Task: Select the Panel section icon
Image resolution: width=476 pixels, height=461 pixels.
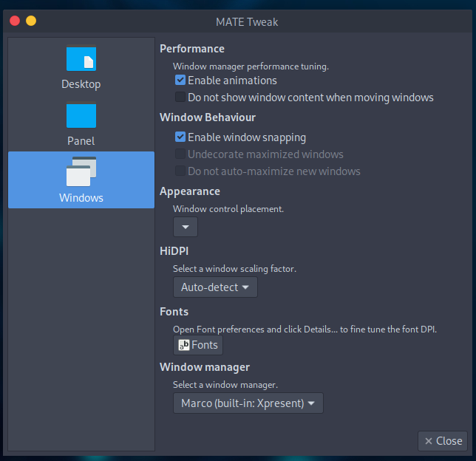Action: (81, 115)
